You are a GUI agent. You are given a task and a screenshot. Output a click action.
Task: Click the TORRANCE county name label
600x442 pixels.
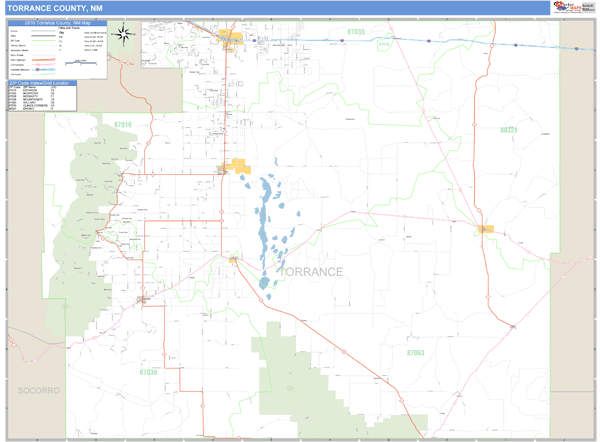311,272
